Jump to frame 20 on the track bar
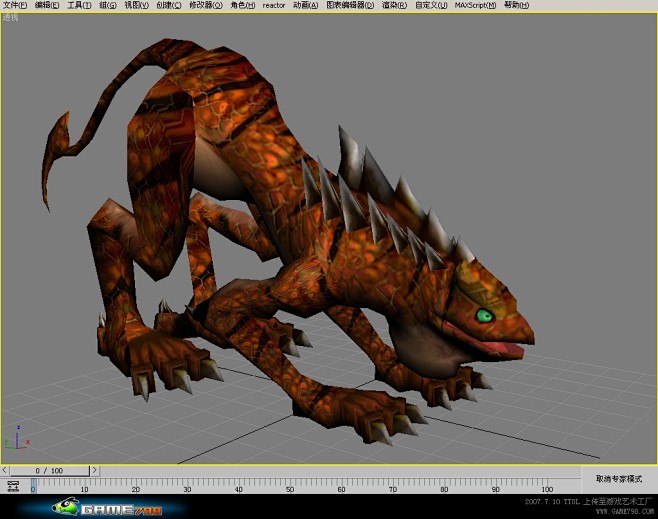The width and height of the screenshot is (658, 519). click(x=136, y=489)
